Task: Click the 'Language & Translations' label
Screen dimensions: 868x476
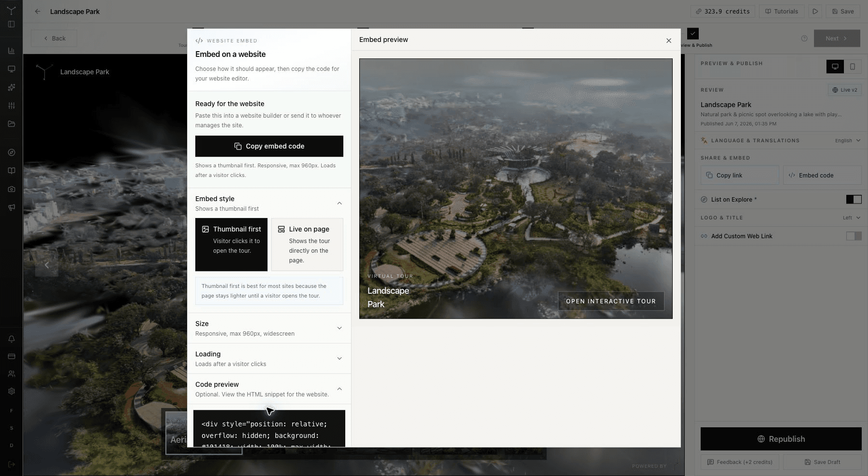Action: click(755, 140)
